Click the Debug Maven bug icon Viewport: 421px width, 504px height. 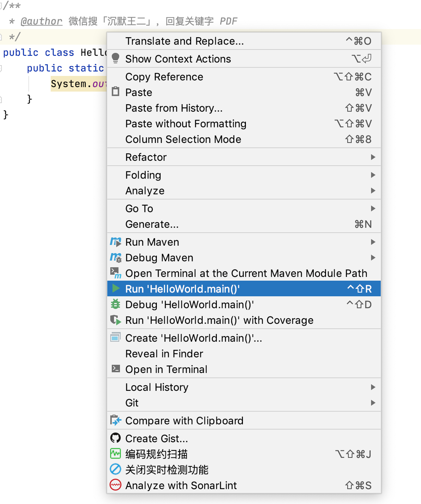pyautogui.click(x=115, y=258)
